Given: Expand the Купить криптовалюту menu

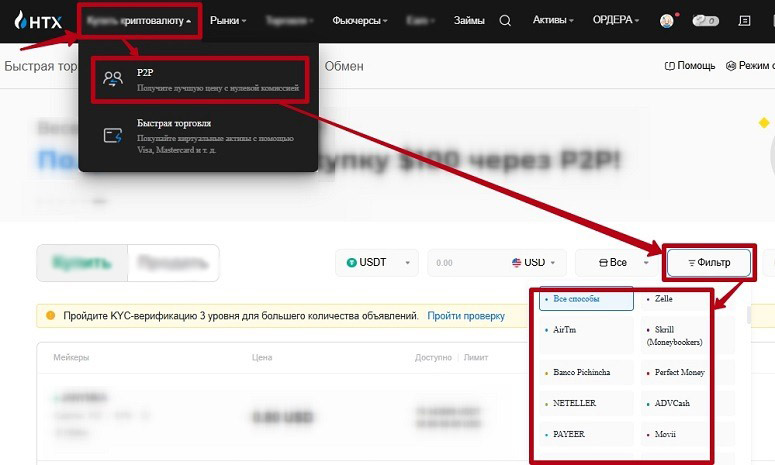Looking at the screenshot, I should pos(139,20).
